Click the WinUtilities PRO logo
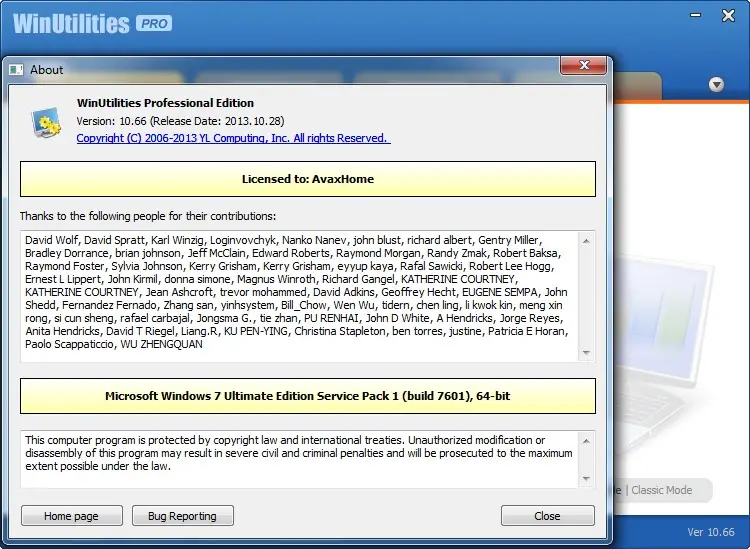Screen dimensions: 750x549 pyautogui.click(x=92, y=23)
